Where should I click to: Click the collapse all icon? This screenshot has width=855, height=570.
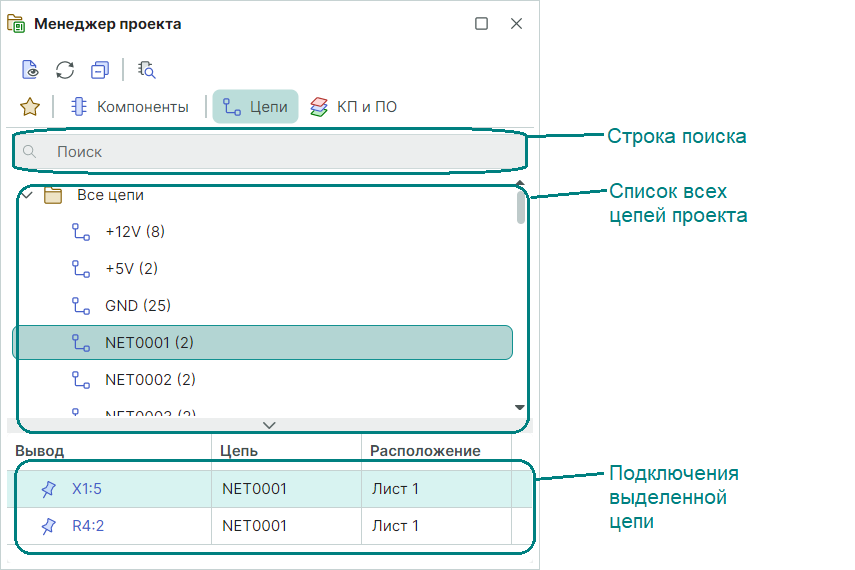99,70
